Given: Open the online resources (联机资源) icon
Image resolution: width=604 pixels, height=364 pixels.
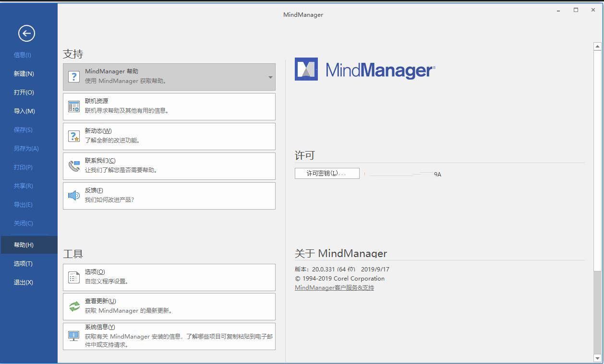Looking at the screenshot, I should [73, 106].
